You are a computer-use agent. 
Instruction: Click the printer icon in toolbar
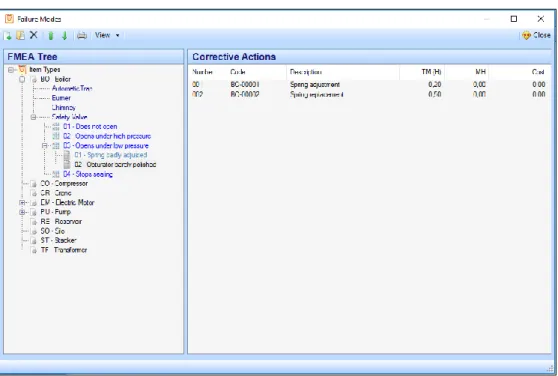click(82, 35)
